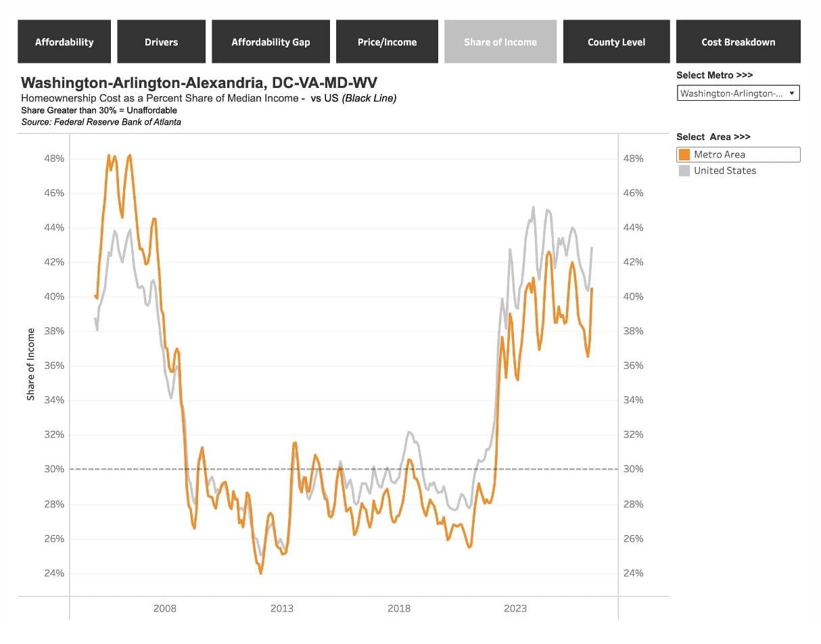Click the 2023 x-axis year label
This screenshot has width=821, height=644.
pos(515,608)
